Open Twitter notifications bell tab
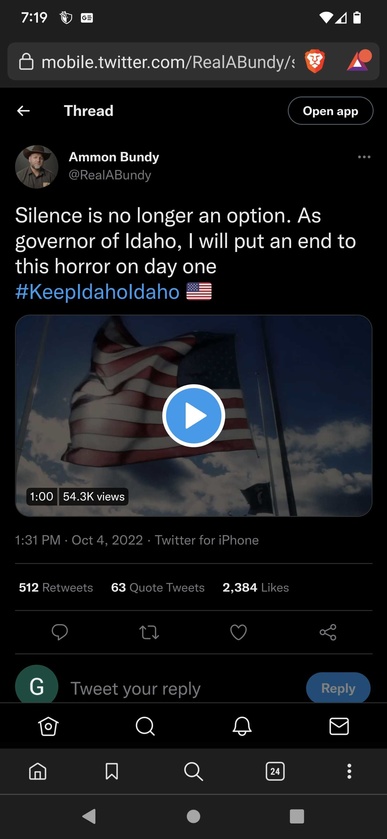Image resolution: width=387 pixels, height=839 pixels. click(242, 726)
